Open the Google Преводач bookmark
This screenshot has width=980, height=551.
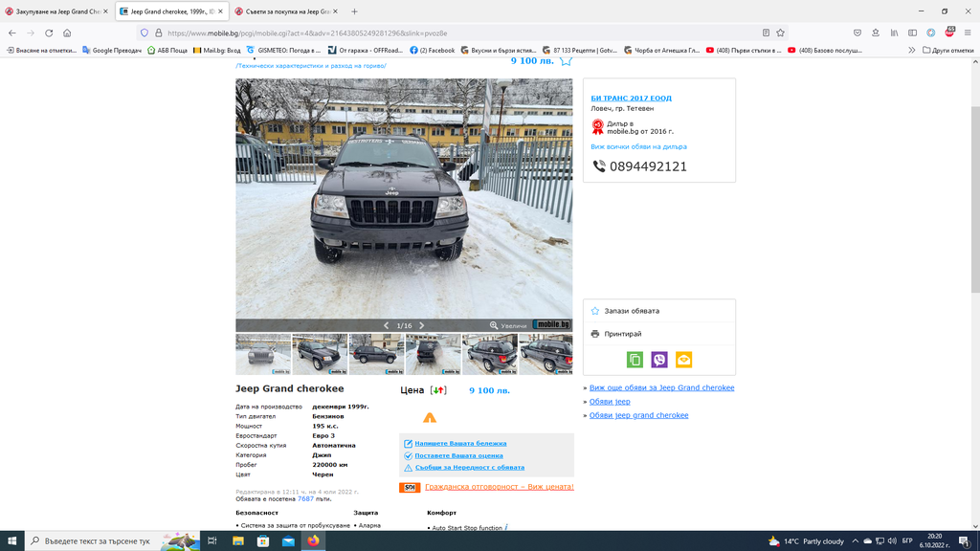pos(112,50)
